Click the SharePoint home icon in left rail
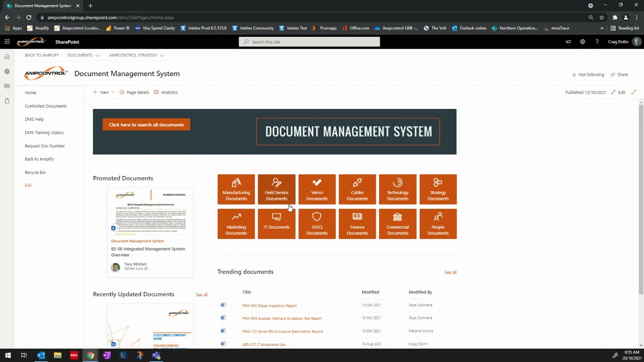644x362 pixels. [x=7, y=57]
